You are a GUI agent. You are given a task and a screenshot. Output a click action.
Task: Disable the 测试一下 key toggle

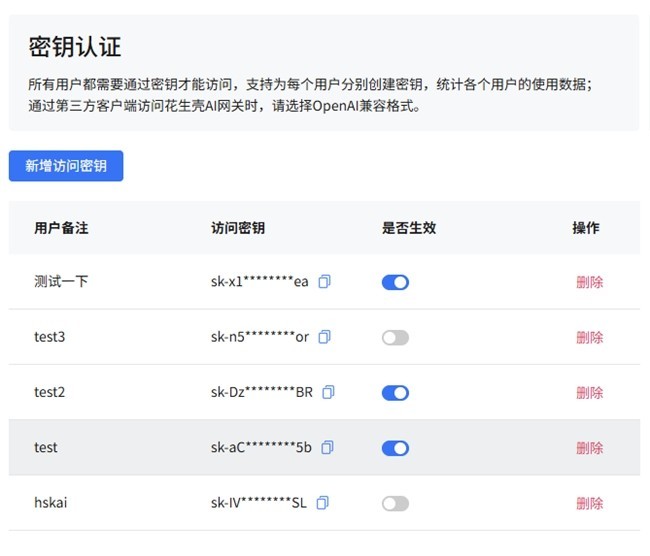pyautogui.click(x=395, y=282)
